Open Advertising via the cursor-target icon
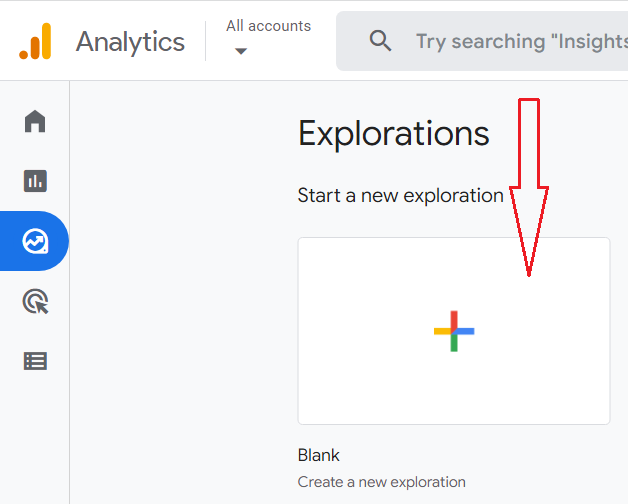Image resolution: width=628 pixels, height=504 pixels. [35, 301]
